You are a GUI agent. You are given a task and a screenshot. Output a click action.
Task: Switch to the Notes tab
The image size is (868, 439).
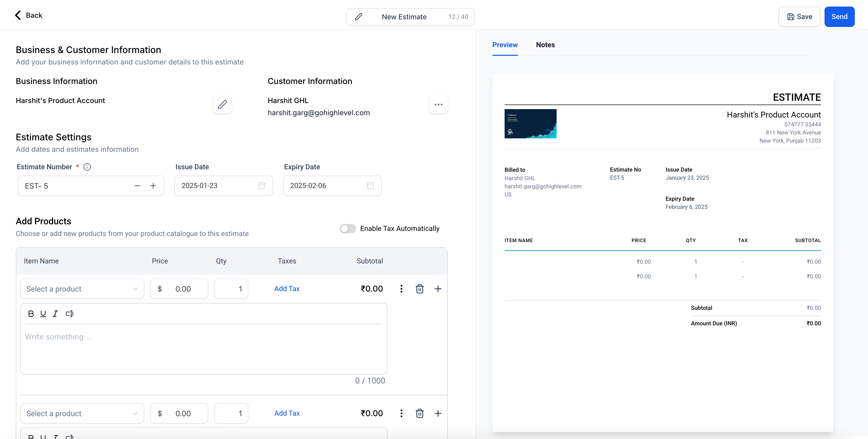pos(545,45)
